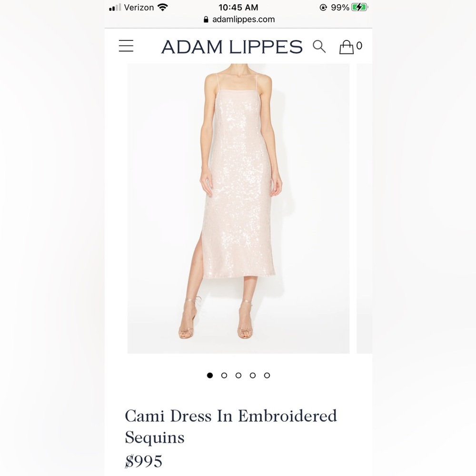The width and height of the screenshot is (476, 476).
Task: Select the first carousel dot indicator
Action: [x=210, y=375]
